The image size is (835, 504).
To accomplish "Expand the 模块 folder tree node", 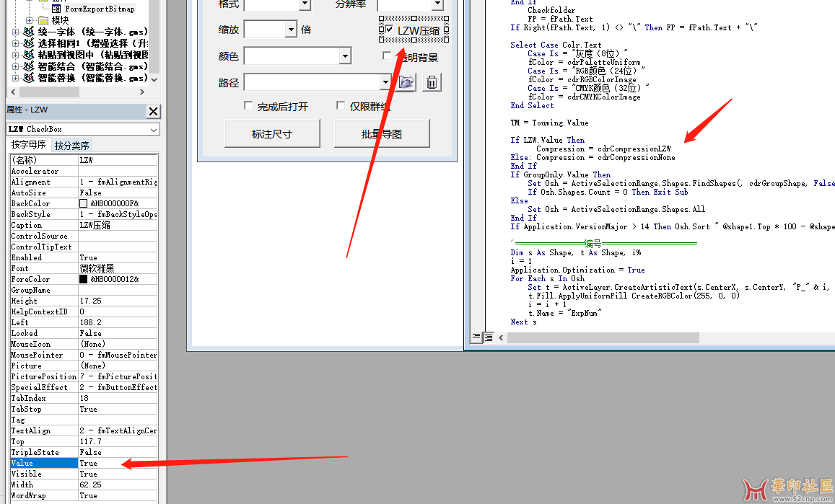I will [29, 20].
